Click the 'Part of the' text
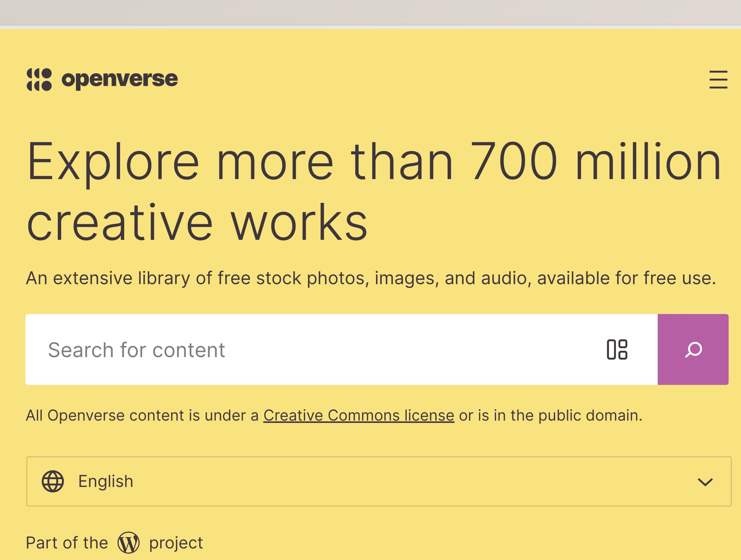741x560 pixels. pos(67,543)
